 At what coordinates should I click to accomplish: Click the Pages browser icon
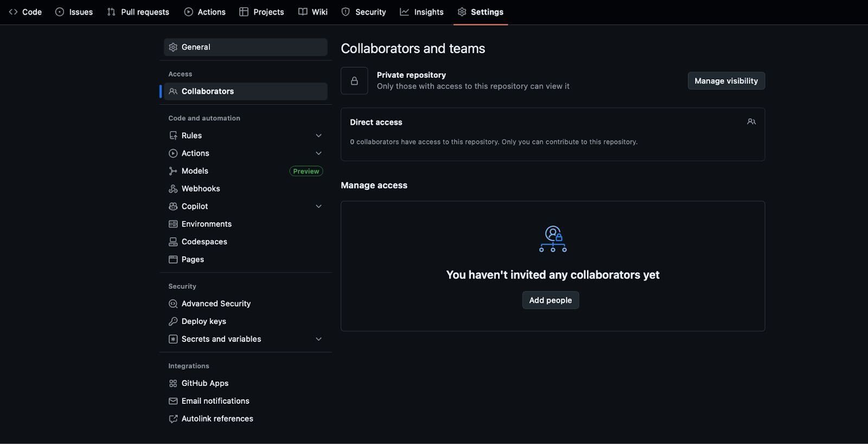(x=173, y=259)
